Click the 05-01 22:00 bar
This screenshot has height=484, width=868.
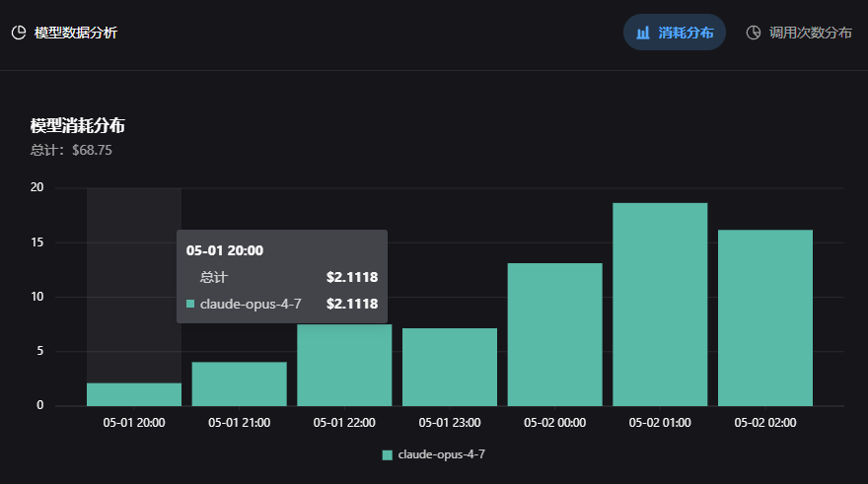pyautogui.click(x=344, y=365)
